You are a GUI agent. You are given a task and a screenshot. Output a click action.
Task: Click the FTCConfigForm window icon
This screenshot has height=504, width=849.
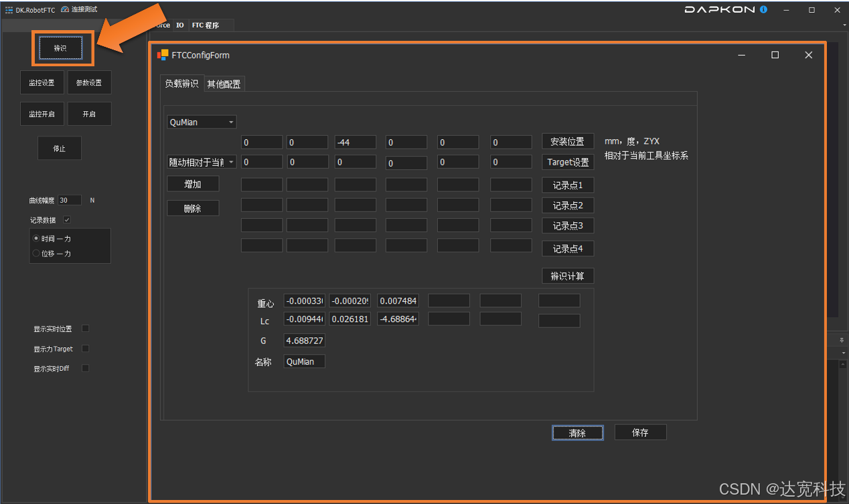163,55
